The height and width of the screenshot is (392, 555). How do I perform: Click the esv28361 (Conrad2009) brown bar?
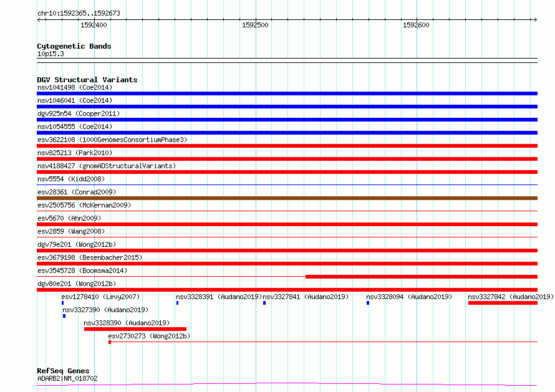287,198
